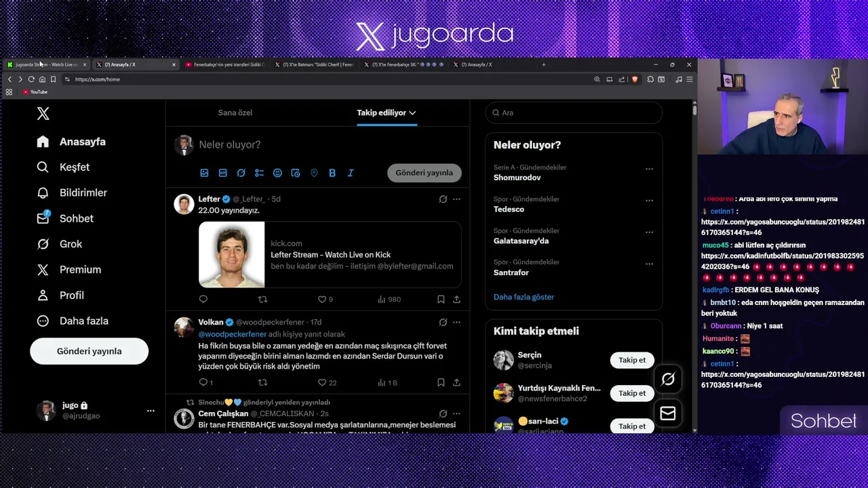
Task: Click the white Gönderi yayınla sidebar button
Action: click(89, 351)
